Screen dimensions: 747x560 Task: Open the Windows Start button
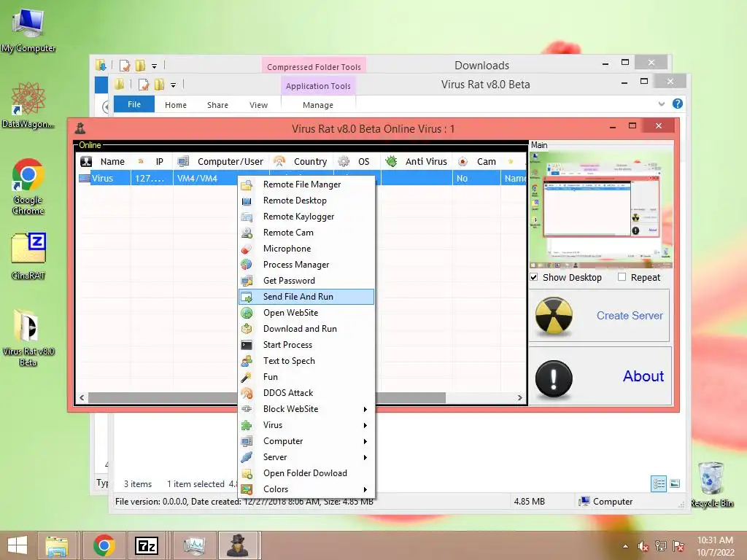[18, 545]
